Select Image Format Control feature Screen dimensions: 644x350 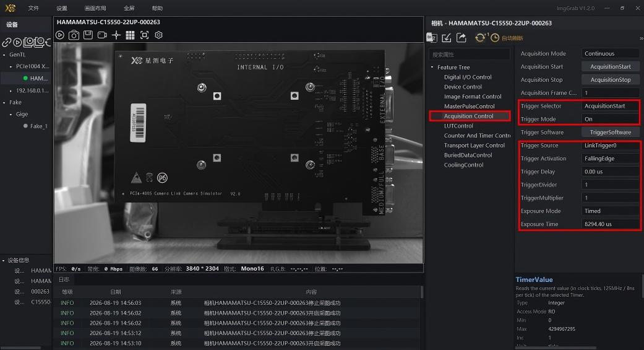tap(472, 97)
